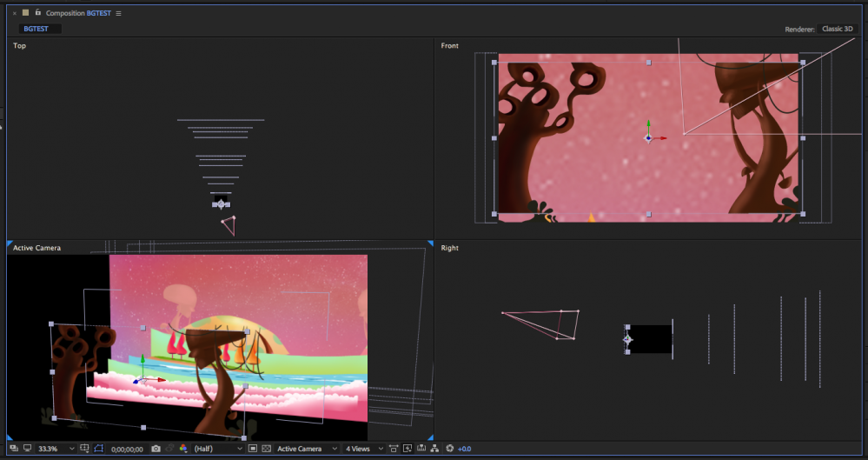Click the Classic 3D renderer button

pos(838,29)
